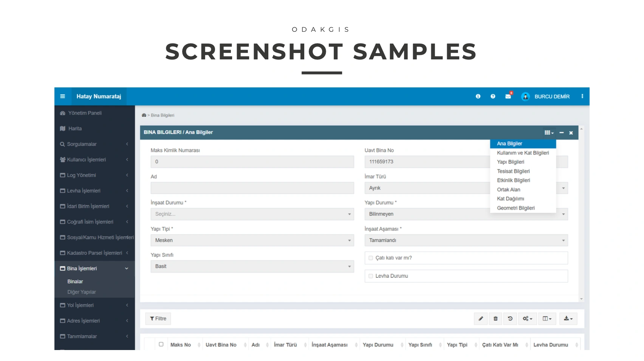Viewport: 644px width, 361px height.
Task: Click the hamburger menu icon in header
Action: (x=63, y=96)
